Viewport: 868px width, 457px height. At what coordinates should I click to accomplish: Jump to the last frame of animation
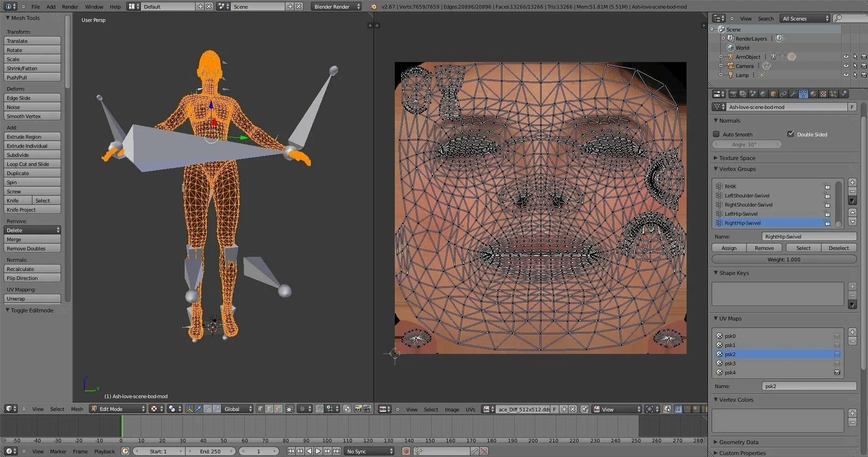(x=336, y=451)
